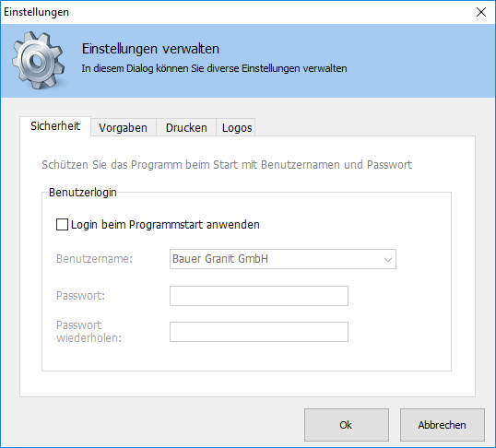Screen dimensions: 496x448
Task: Enable Login beim Programmstart anwenden checkbox
Action: (x=62, y=225)
